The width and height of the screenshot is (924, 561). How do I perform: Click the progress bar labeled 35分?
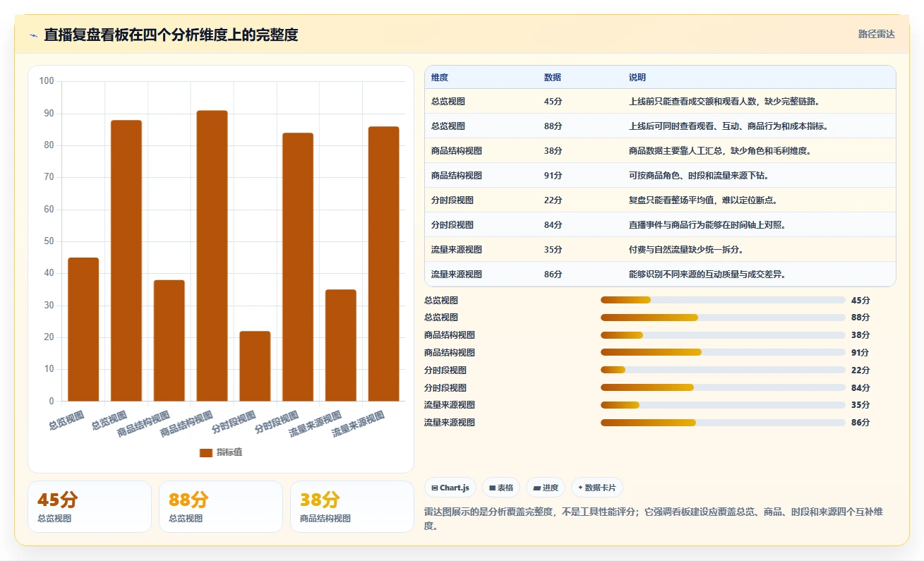[x=723, y=405]
